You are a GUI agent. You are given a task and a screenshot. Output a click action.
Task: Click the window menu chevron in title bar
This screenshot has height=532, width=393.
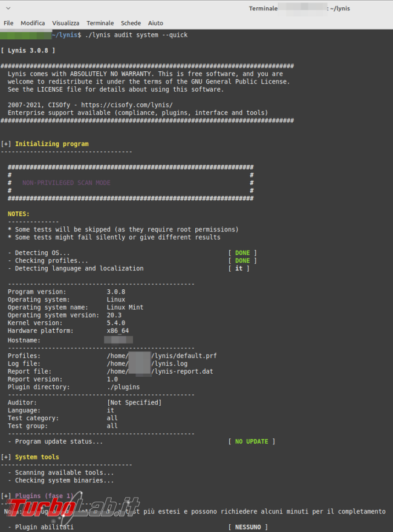(8, 8)
